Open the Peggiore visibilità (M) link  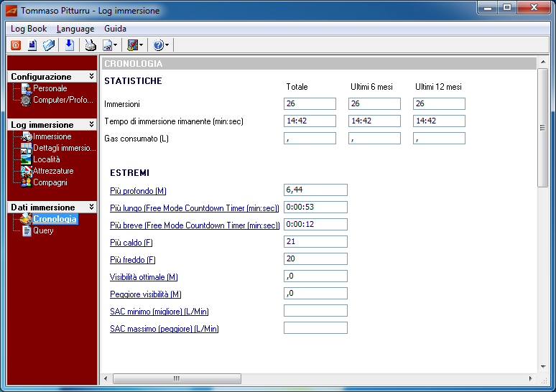click(145, 294)
